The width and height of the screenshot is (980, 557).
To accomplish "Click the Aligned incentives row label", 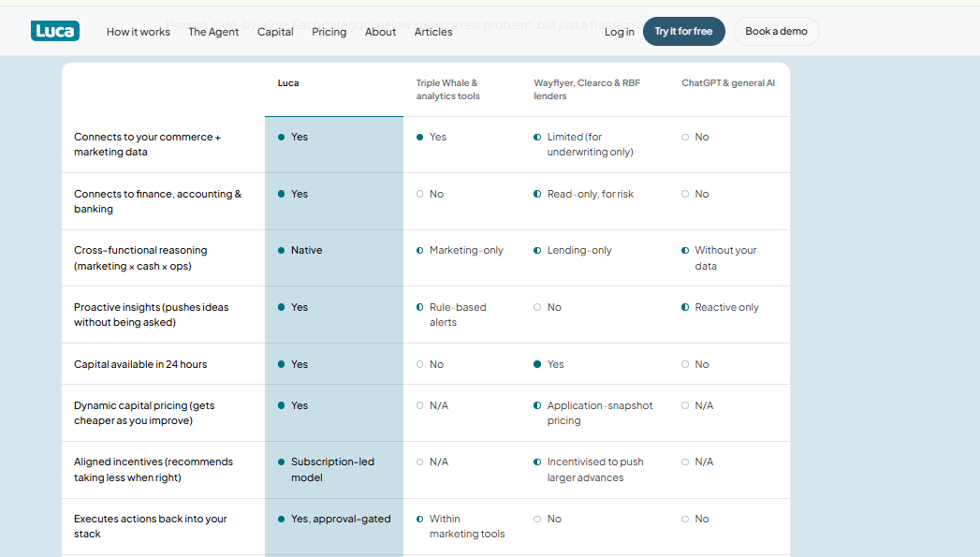I will [154, 470].
